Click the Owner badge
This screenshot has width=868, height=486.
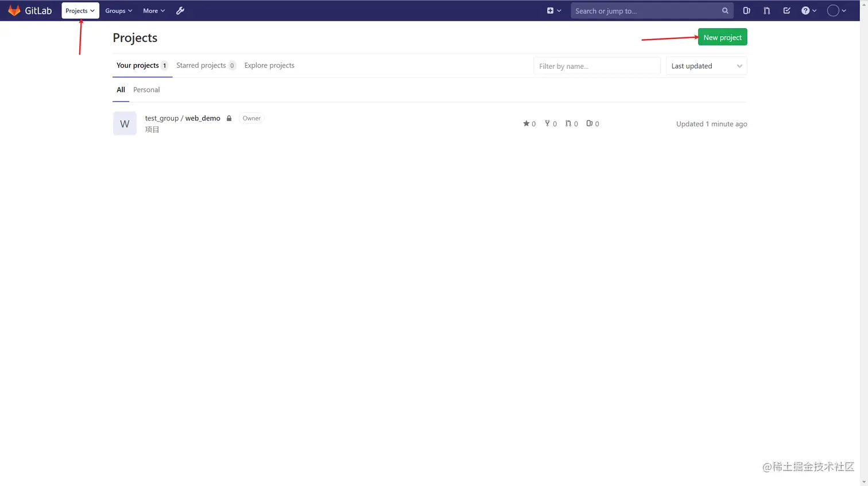[x=251, y=118]
